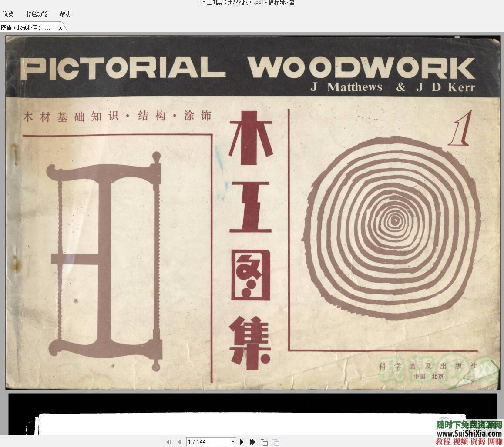This screenshot has width=504, height=447.
Task: Click the PICTORIAL WOODWORK cover title
Action: click(248, 68)
